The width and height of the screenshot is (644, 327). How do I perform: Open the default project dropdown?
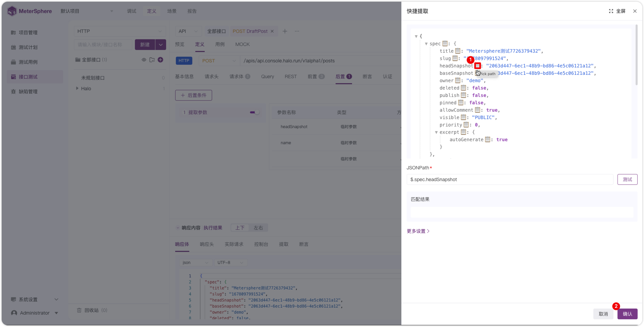[87, 11]
